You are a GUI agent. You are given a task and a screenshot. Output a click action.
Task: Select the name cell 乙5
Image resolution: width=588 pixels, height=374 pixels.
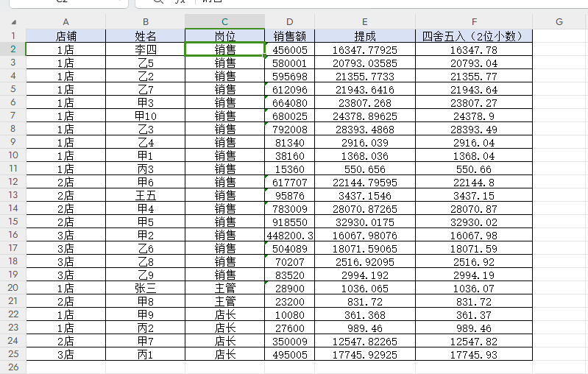tap(146, 63)
